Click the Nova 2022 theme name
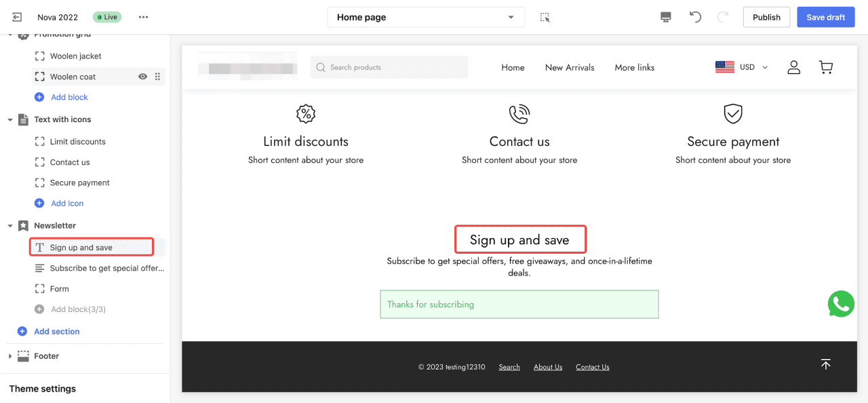868x403 pixels. [x=58, y=17]
